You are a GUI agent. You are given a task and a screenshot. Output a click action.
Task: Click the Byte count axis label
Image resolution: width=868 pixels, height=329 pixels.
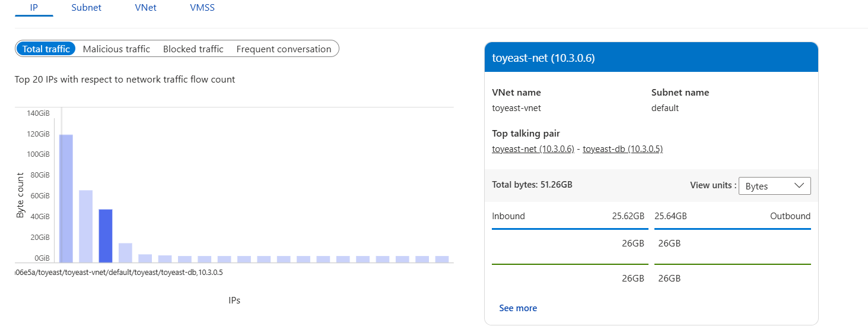20,195
